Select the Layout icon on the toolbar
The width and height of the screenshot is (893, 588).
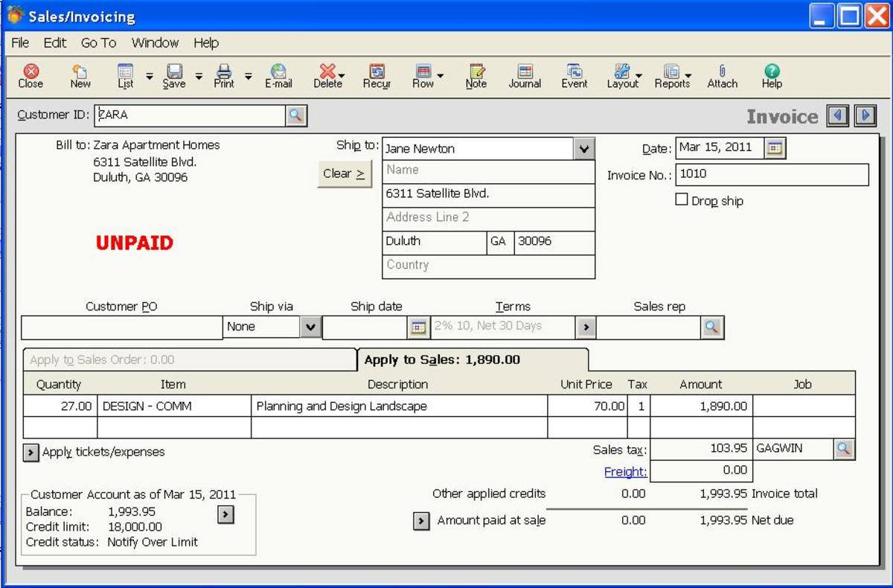[x=620, y=74]
